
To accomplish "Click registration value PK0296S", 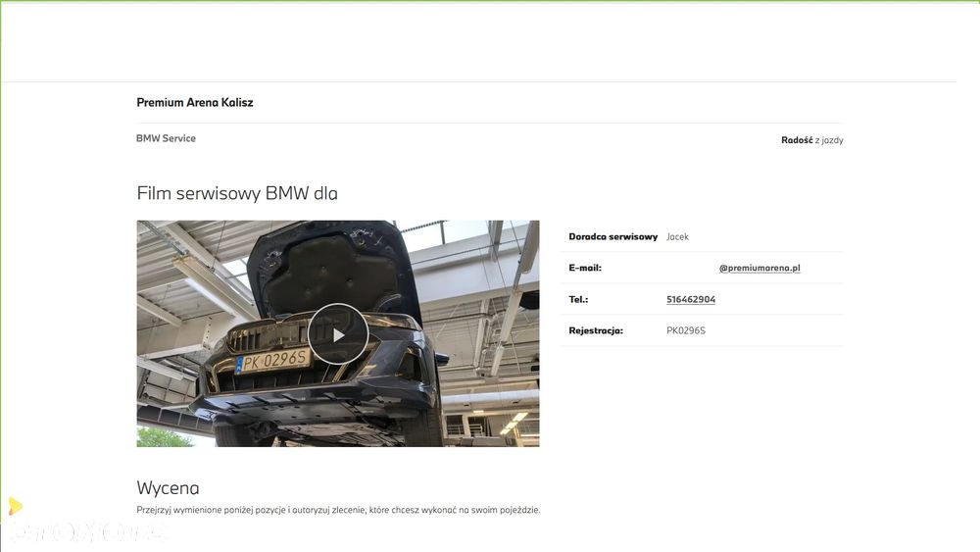I will pyautogui.click(x=686, y=330).
